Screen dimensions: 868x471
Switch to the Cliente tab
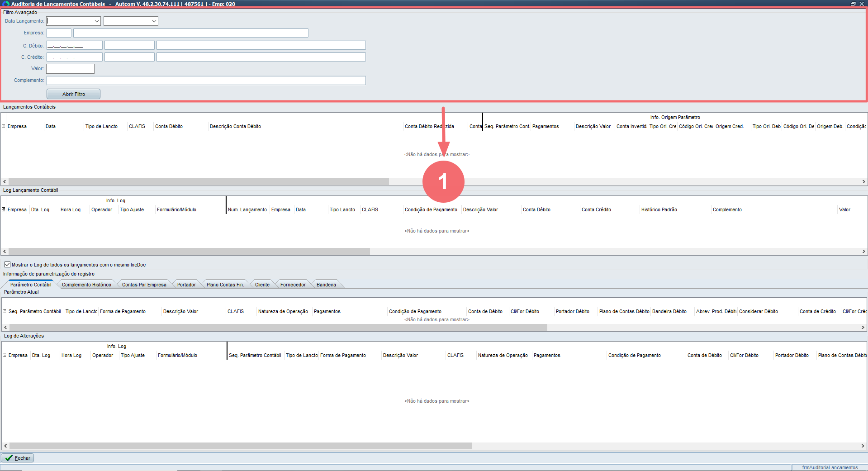262,285
